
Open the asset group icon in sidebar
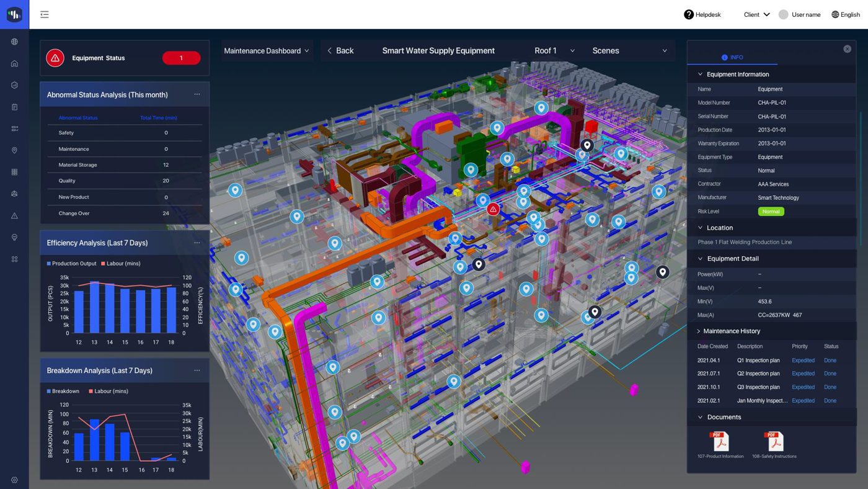14,194
